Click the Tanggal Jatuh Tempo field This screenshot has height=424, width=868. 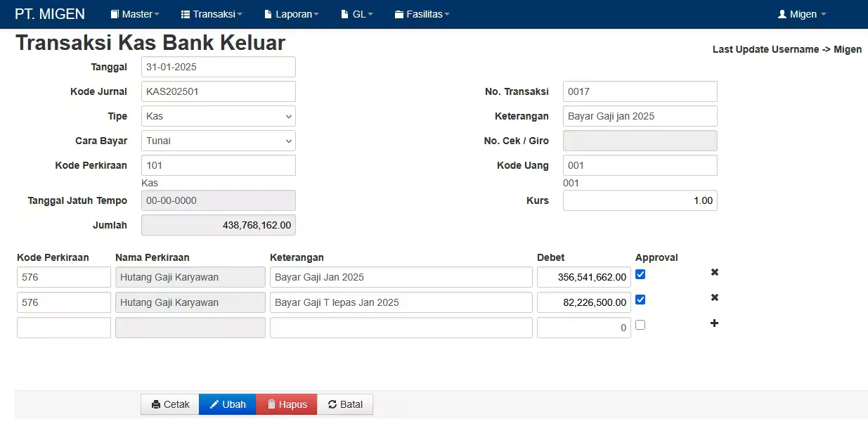tap(219, 200)
